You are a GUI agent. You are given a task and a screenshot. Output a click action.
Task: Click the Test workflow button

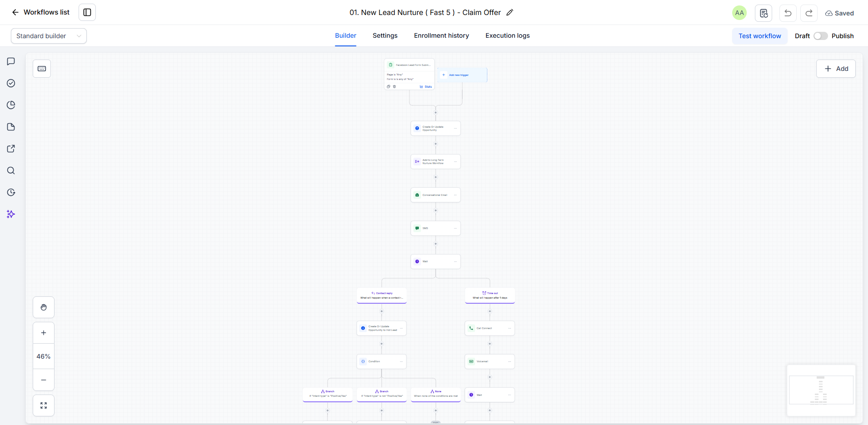point(760,36)
